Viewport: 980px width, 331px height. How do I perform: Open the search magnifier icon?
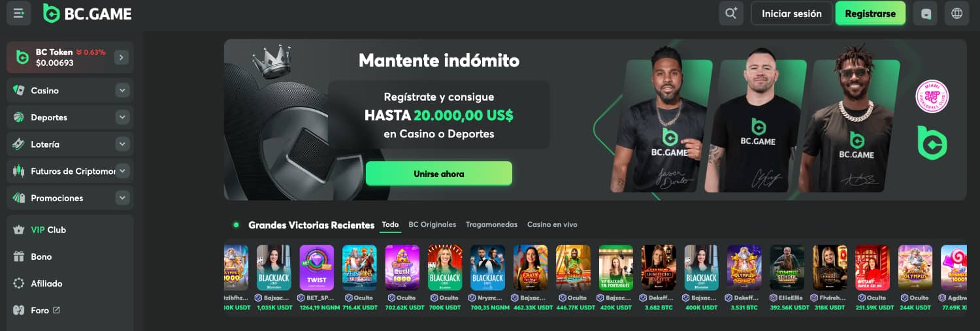click(731, 13)
